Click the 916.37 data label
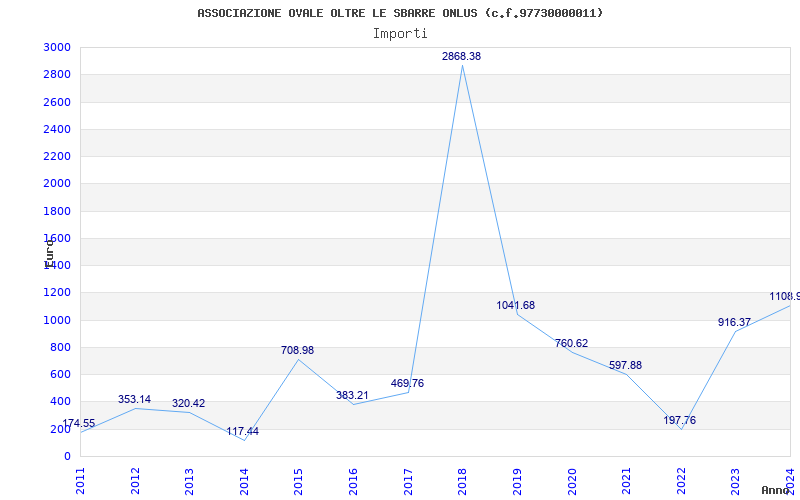 734,322
